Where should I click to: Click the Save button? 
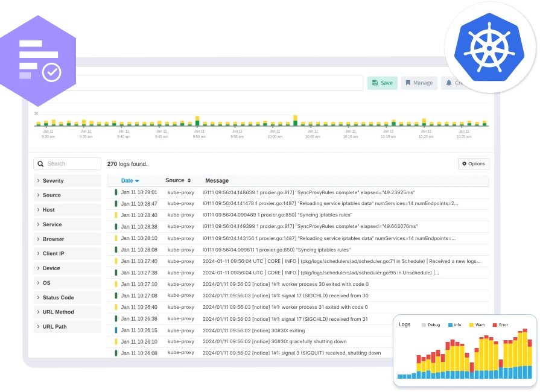coord(382,83)
